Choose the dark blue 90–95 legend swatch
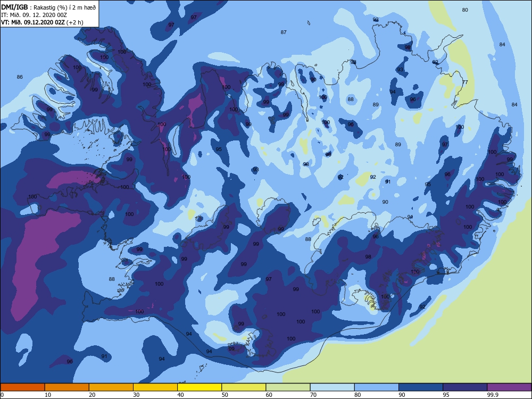Viewport: 532px width, 399px height. 421,387
